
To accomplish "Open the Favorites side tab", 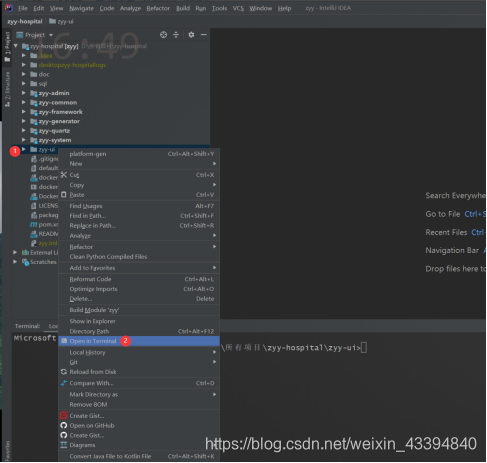I will pyautogui.click(x=7, y=451).
